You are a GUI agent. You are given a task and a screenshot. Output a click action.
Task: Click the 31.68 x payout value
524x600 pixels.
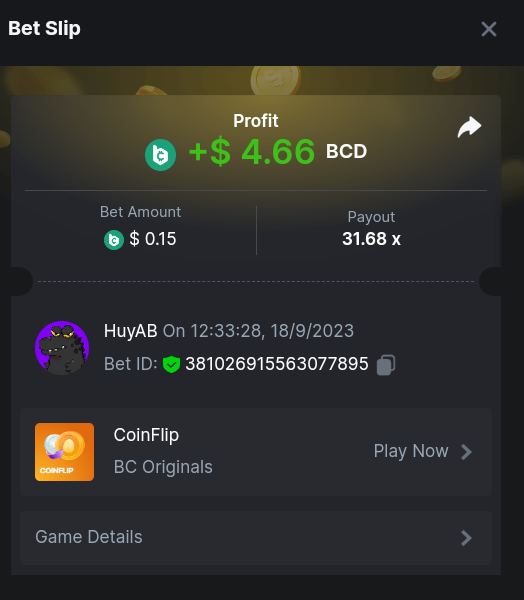[x=371, y=239]
